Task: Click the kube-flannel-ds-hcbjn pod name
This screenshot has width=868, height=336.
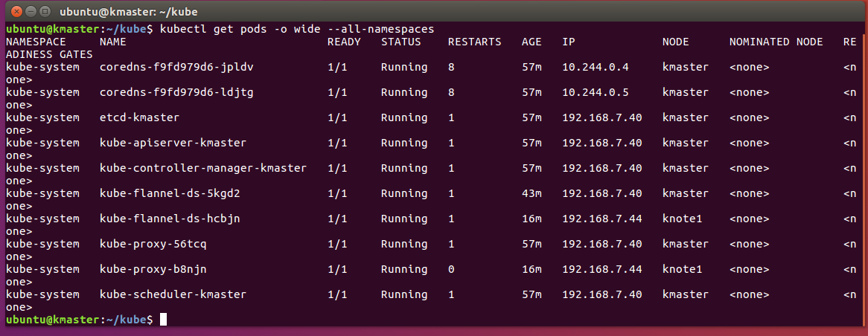Action: 170,219
